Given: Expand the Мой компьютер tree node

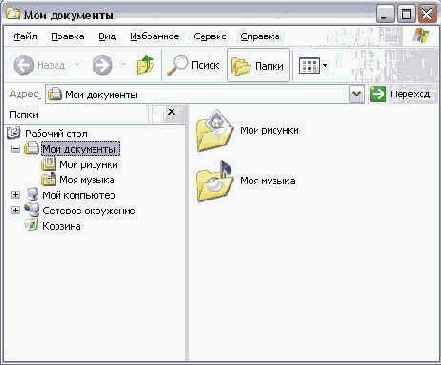Looking at the screenshot, I should 15,195.
